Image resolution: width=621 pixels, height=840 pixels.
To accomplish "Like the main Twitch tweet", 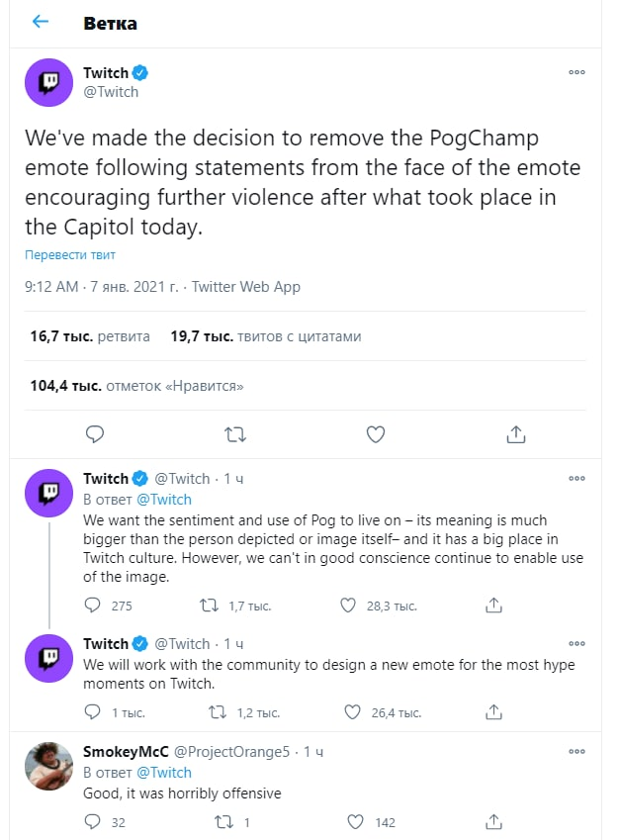I will click(375, 433).
